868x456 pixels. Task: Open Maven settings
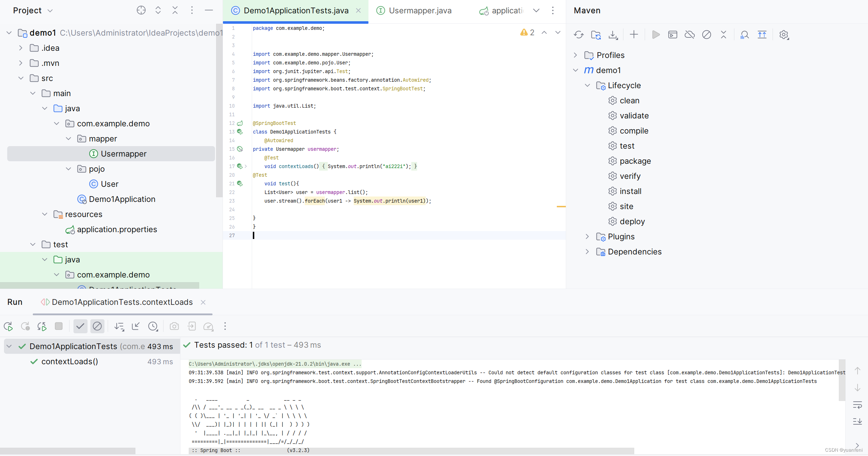coord(784,35)
